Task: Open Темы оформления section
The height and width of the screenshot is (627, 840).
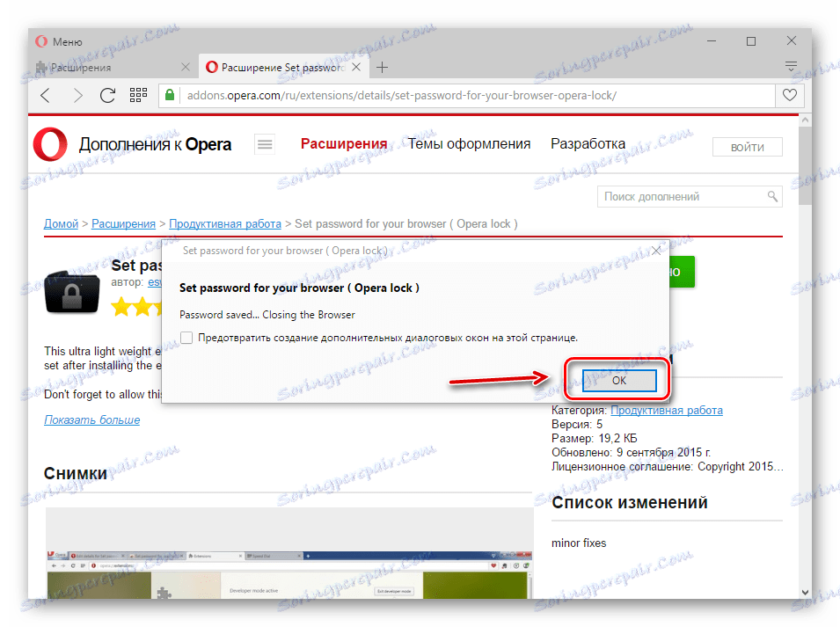Action: coord(470,143)
